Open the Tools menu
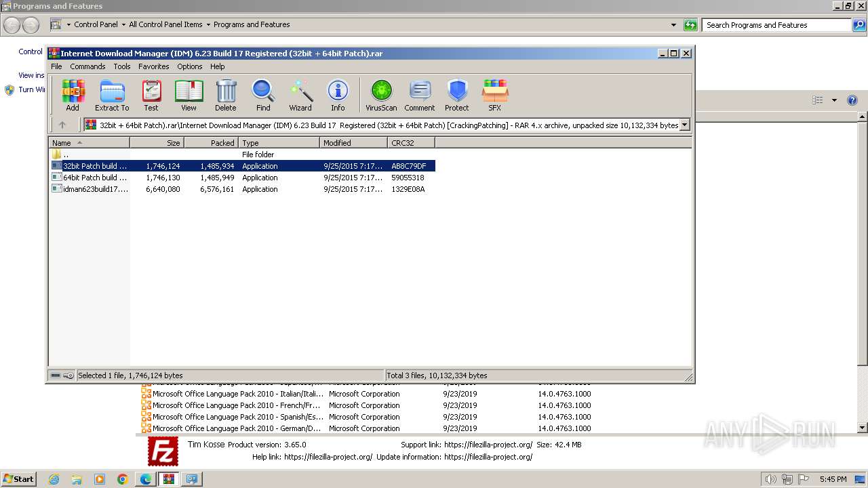The height and width of the screenshot is (488, 868). [x=122, y=66]
